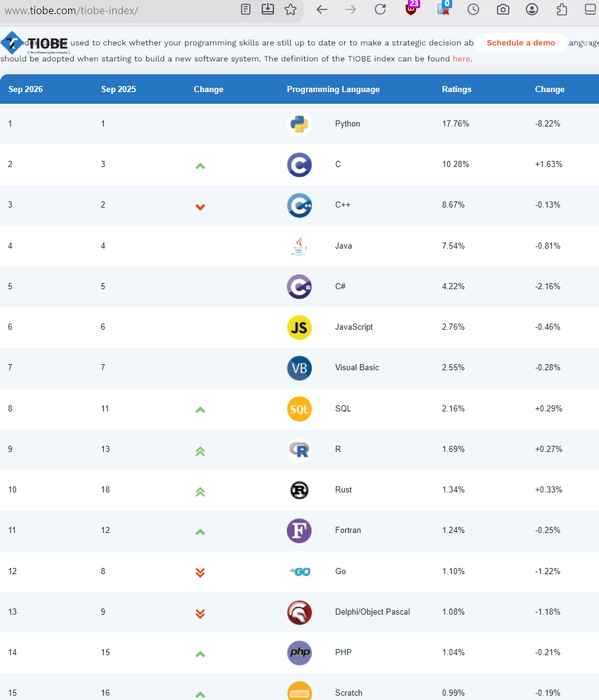Click the 17.76% rating for Python
The height and width of the screenshot is (700, 599).
pos(456,123)
